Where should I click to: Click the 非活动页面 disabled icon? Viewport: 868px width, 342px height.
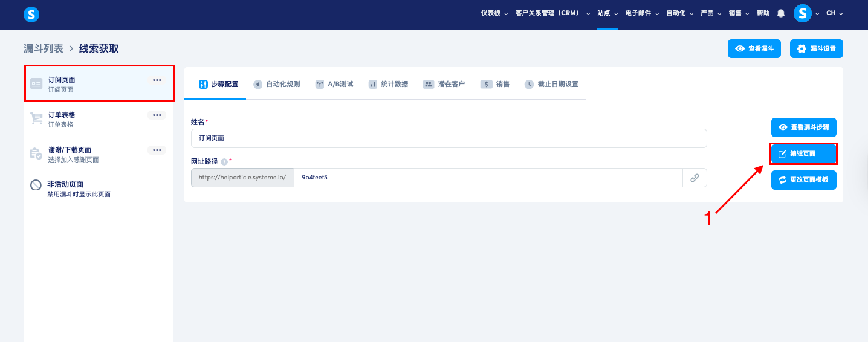tap(36, 186)
